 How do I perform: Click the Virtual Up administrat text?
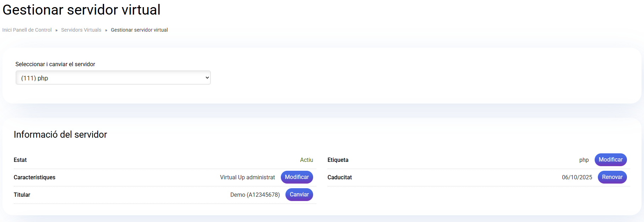pos(247,178)
